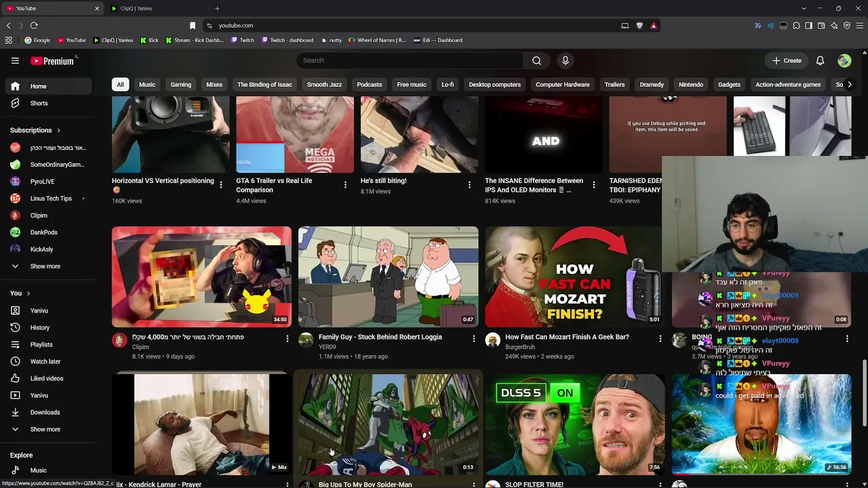The height and width of the screenshot is (488, 868).
Task: Select the Lo-fi chip
Action: (x=448, y=85)
